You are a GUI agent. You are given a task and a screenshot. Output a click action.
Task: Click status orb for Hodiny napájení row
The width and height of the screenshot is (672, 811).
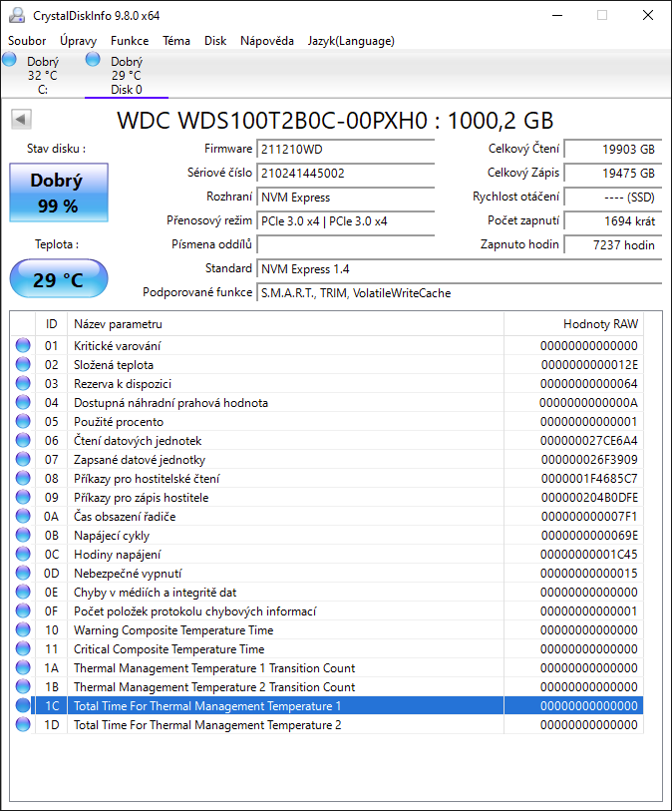[23, 554]
